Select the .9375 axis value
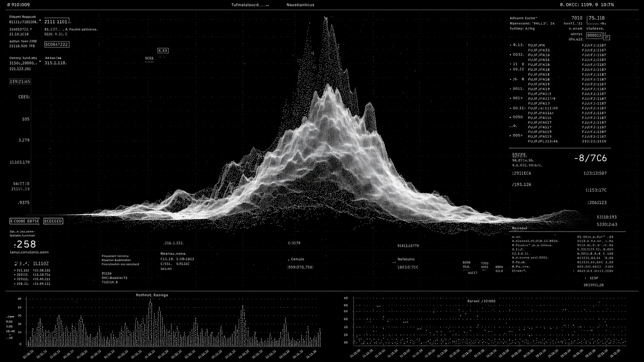Viewport: 644px width, 362px height. coord(24,203)
